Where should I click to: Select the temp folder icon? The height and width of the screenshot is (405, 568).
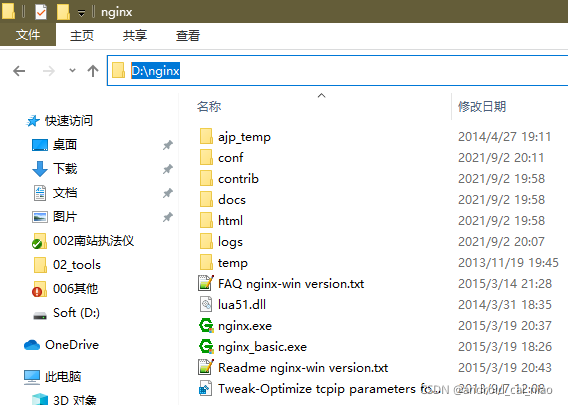(206, 263)
